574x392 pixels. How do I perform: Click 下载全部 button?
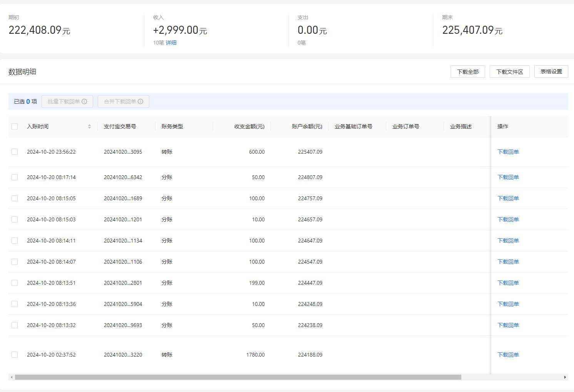pos(467,71)
